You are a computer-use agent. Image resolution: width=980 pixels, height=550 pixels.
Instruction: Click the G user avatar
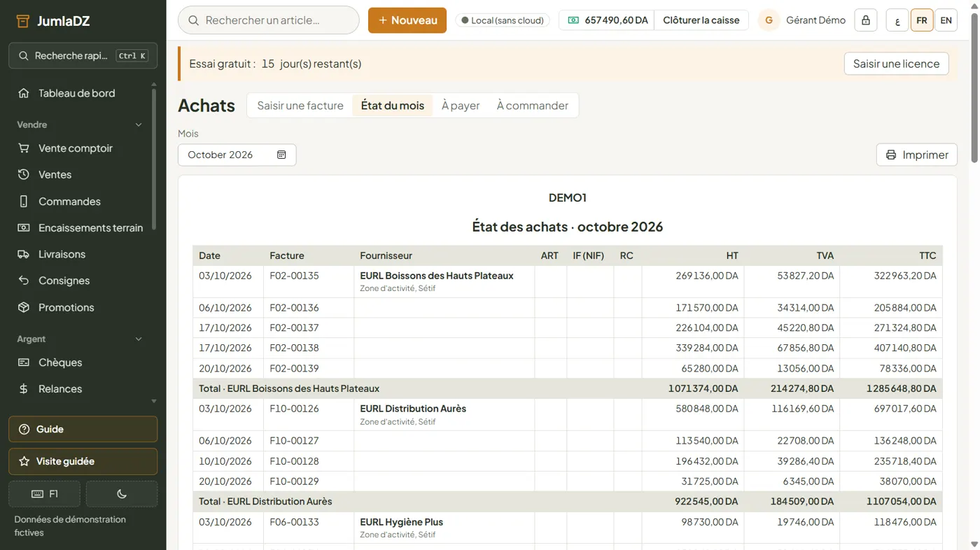769,20
